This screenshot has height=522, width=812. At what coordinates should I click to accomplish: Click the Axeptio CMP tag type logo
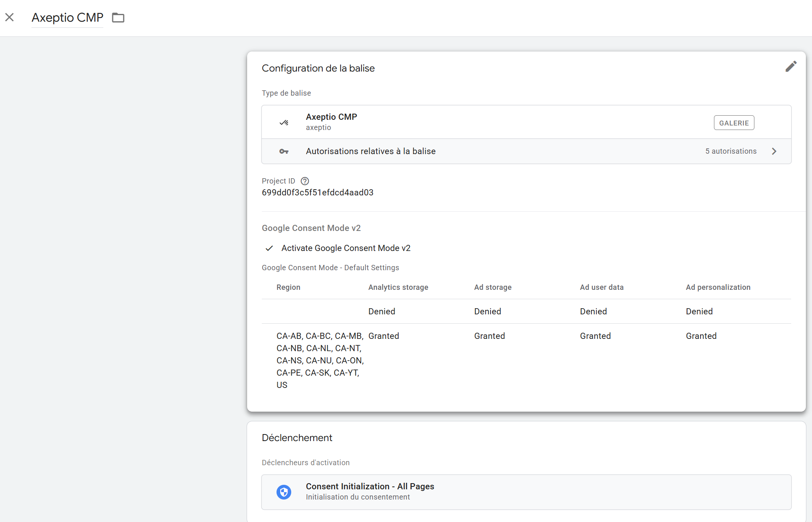[284, 122]
